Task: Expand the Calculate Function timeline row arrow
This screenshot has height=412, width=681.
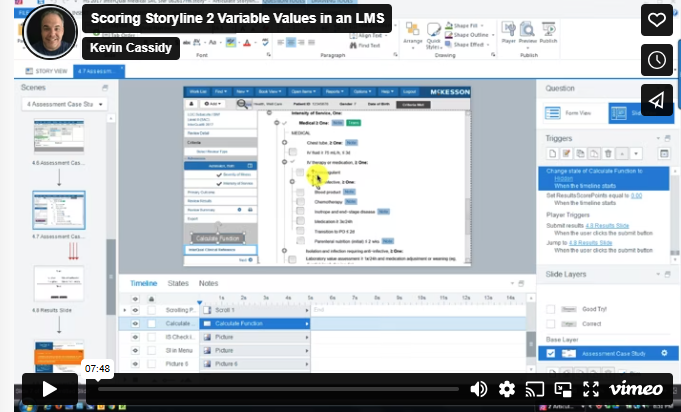Action: tap(307, 324)
